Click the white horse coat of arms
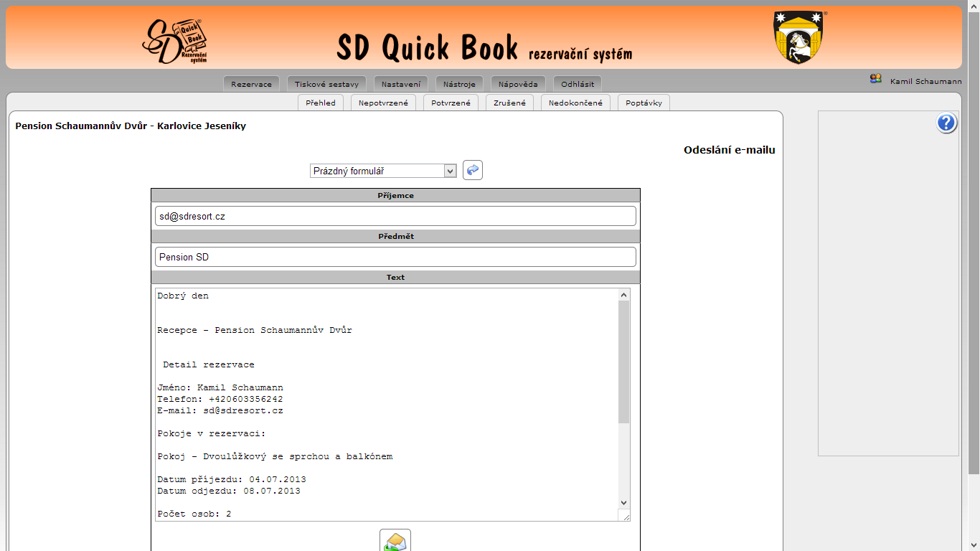Viewport: 980px width, 551px height. point(798,37)
